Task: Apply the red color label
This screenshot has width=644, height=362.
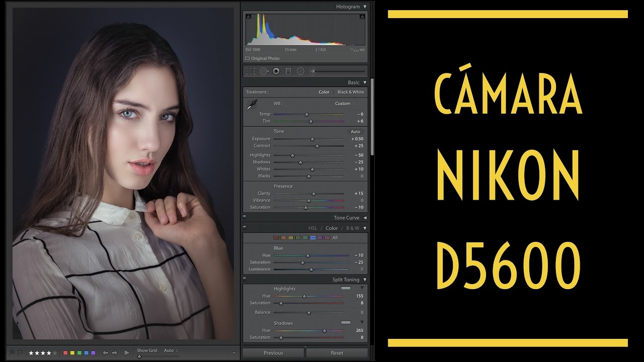Action: point(65,353)
